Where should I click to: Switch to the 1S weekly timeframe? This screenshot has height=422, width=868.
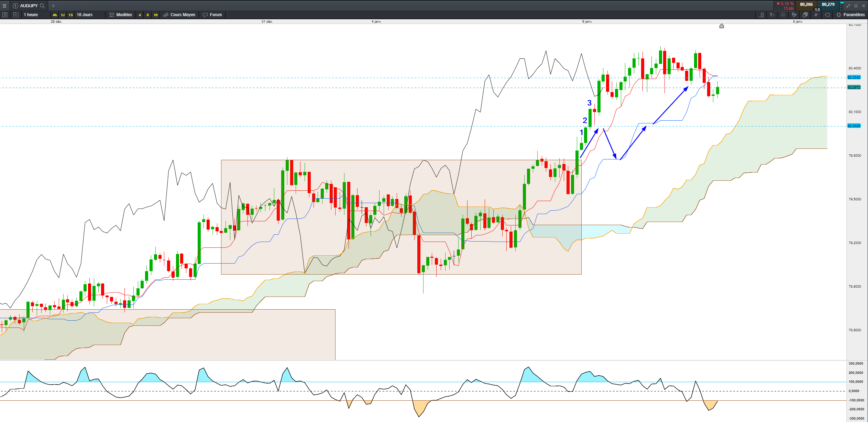pos(70,15)
